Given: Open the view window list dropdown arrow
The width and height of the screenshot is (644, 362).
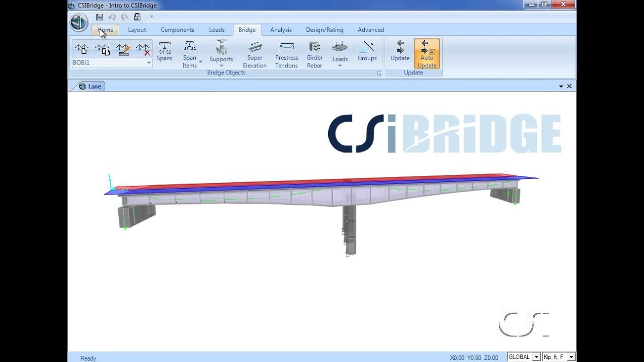Looking at the screenshot, I should pos(561,86).
